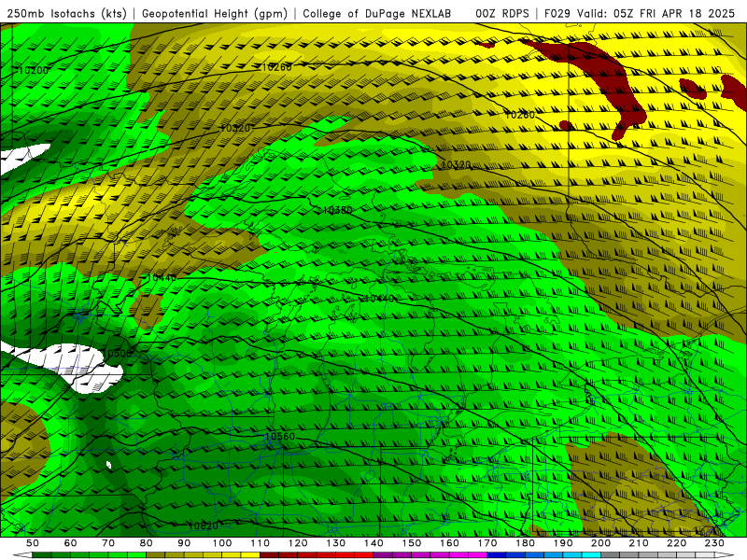This screenshot has width=747, height=560.
Task: Click the darkest green swatch below 50
Action: (x=42, y=555)
